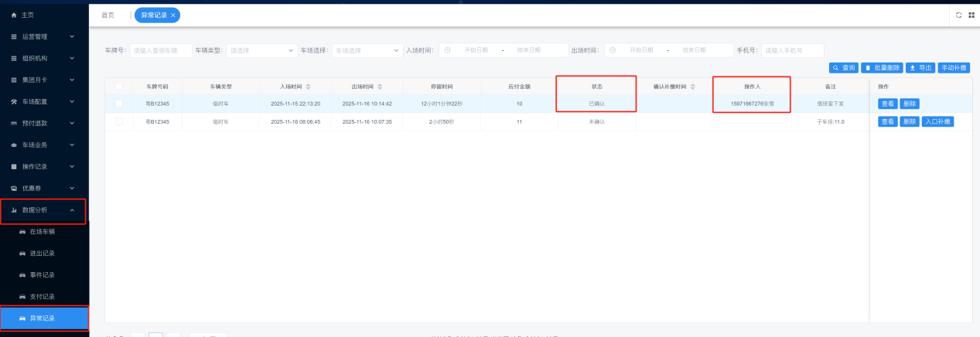
Task: Click the 停留时间 column header
Action: coord(442,86)
